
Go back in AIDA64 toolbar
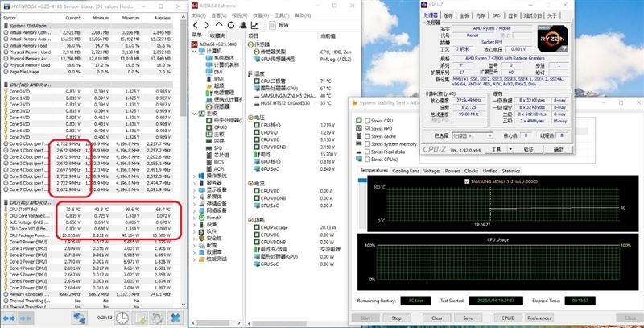click(x=196, y=25)
